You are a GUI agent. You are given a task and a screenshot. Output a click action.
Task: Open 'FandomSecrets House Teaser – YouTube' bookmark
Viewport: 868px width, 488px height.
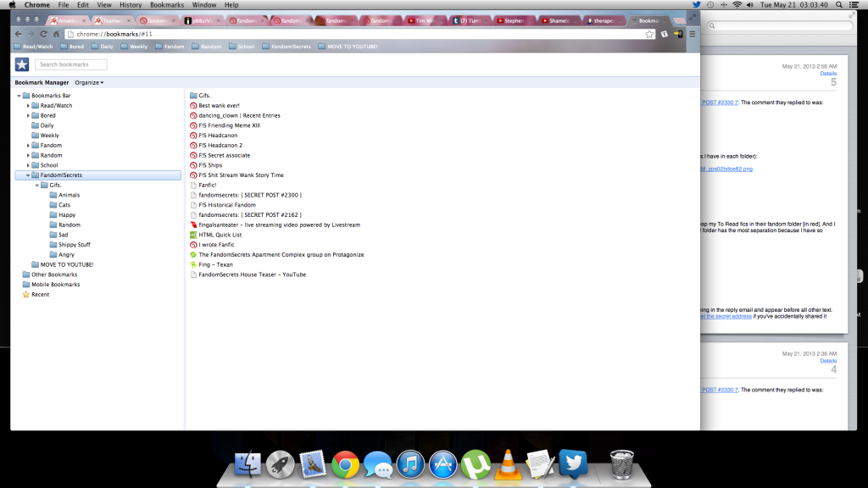coord(252,274)
